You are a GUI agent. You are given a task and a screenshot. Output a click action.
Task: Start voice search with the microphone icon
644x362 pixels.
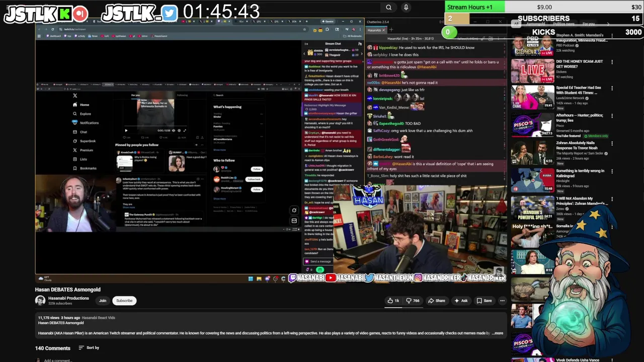406,7
